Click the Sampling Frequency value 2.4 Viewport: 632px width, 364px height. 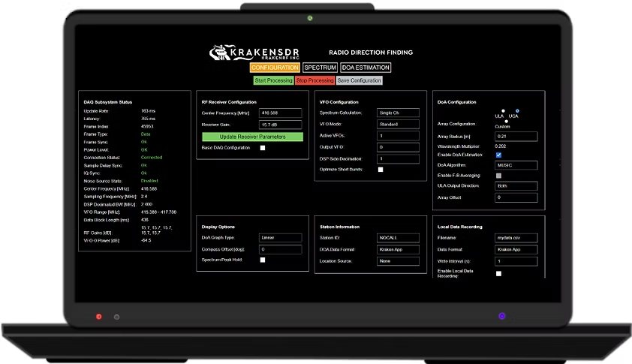[x=144, y=197]
